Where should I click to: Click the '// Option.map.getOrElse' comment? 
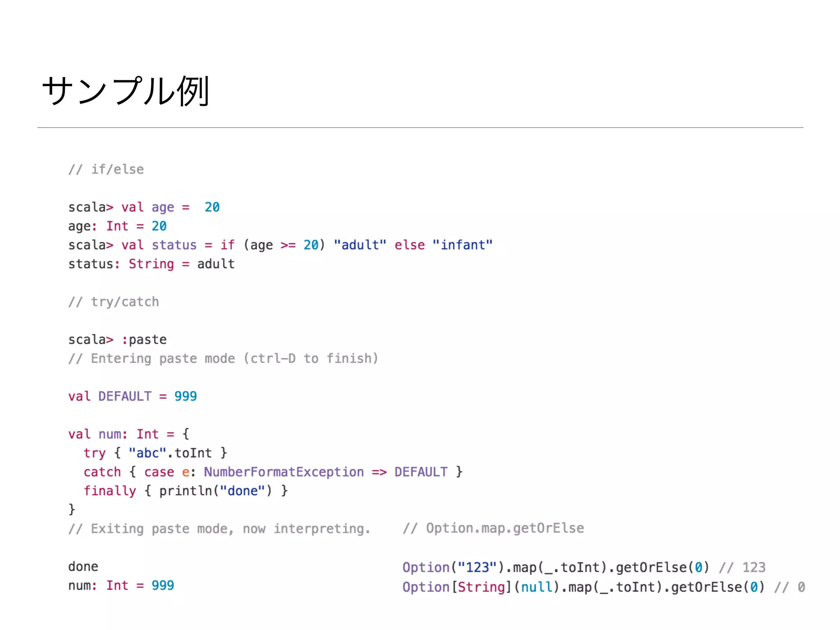coord(493,528)
